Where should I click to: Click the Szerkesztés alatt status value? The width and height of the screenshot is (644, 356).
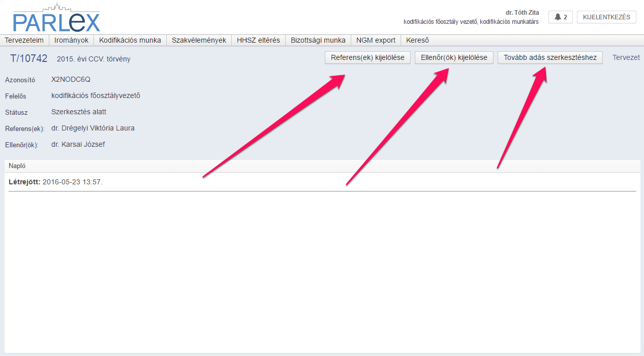(79, 112)
